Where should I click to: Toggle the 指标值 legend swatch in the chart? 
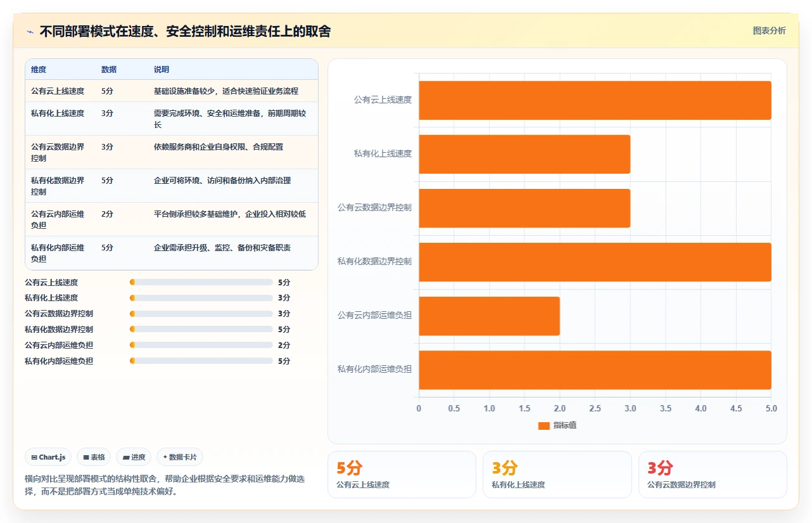click(x=544, y=425)
